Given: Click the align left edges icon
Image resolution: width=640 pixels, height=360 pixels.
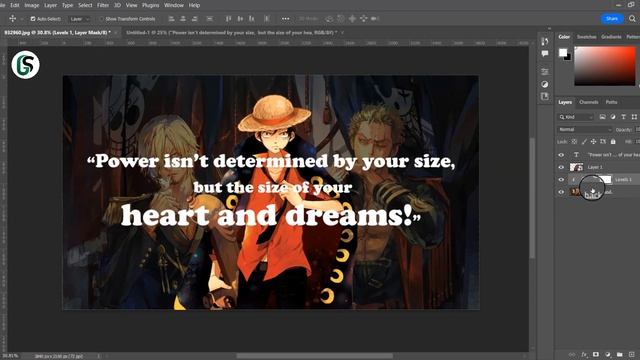Looking at the screenshot, I should pos(171,19).
